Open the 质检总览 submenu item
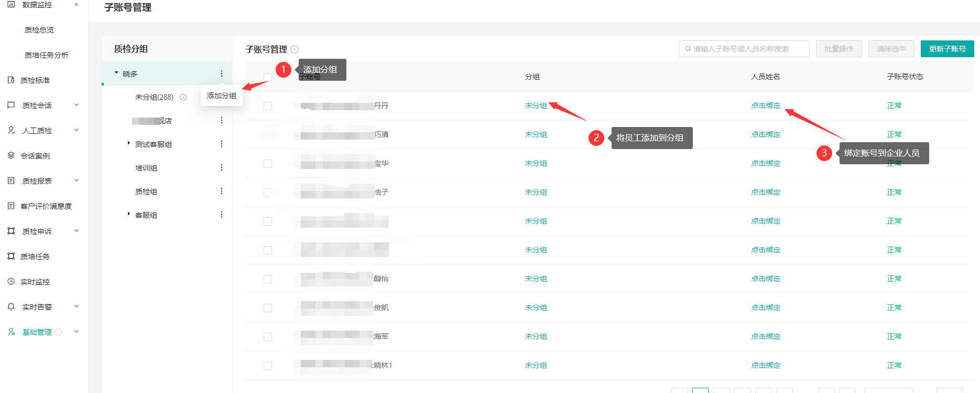This screenshot has height=393, width=980. pos(39,30)
